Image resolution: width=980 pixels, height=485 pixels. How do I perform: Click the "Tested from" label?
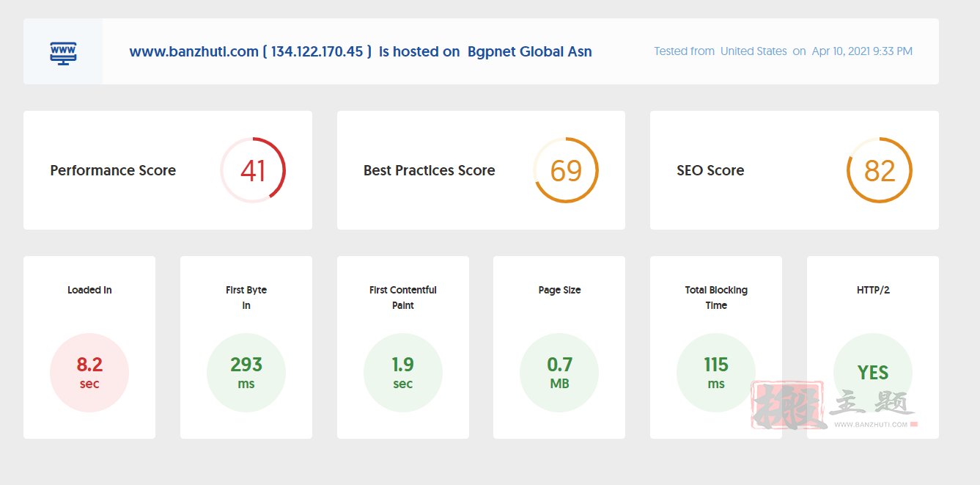(x=684, y=51)
